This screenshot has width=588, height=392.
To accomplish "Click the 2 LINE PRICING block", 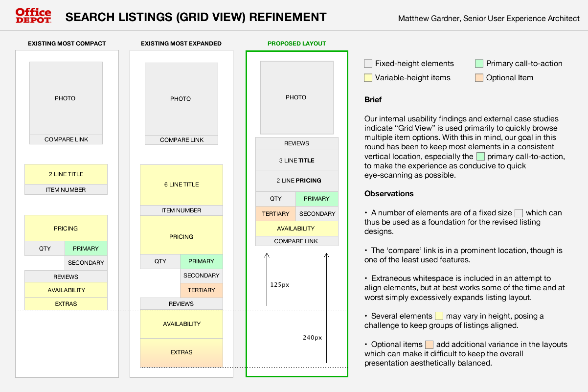I will pyautogui.click(x=296, y=181).
